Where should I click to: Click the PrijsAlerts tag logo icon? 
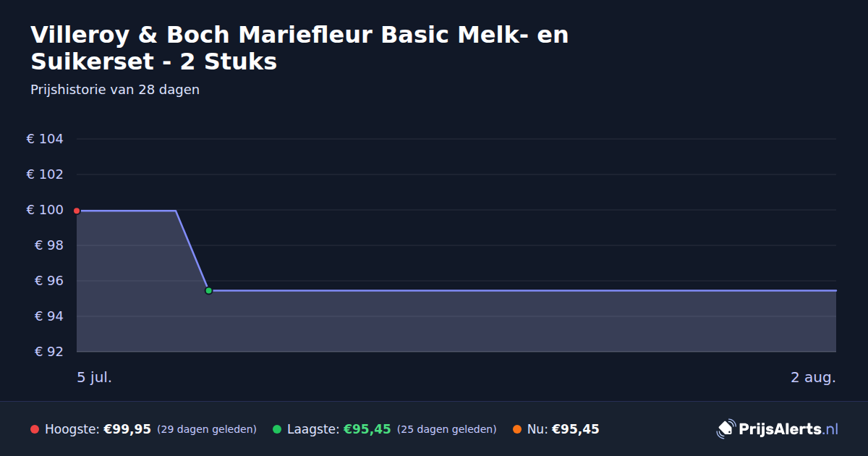[726, 429]
